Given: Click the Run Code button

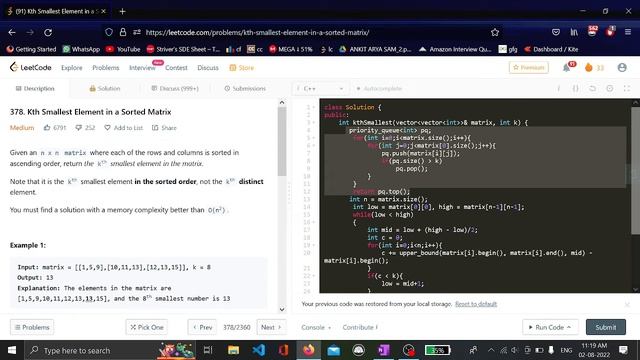Looking at the screenshot, I should point(550,327).
